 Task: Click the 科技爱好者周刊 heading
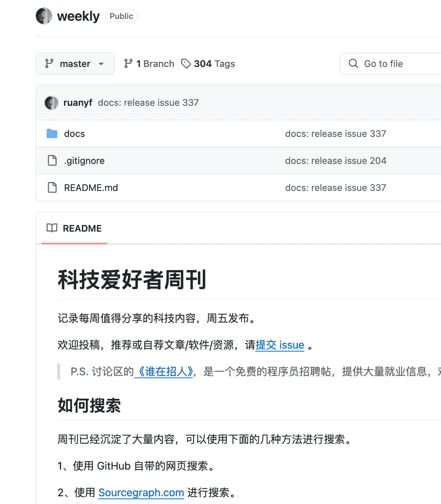click(132, 279)
